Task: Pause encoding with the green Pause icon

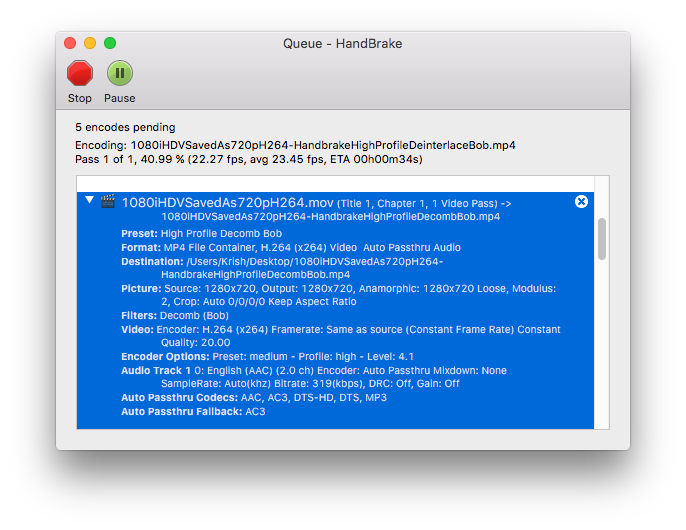Action: [x=119, y=73]
